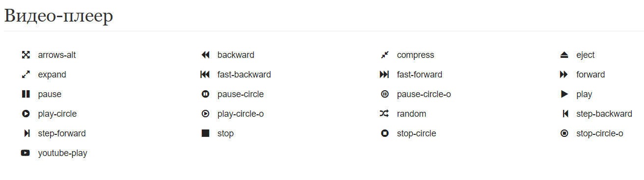Choose the fast-backward icon
644x180 pixels.
[x=205, y=75]
